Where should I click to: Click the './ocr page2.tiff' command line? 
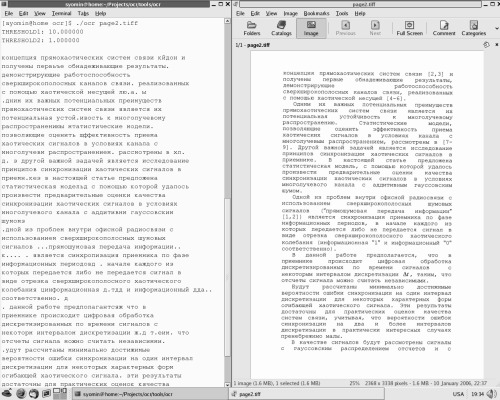coord(107,23)
